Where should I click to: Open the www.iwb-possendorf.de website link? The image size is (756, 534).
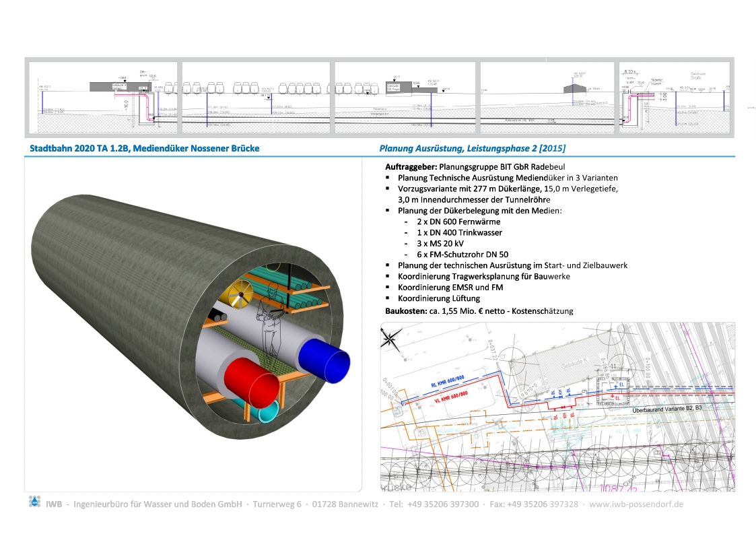coord(637,504)
